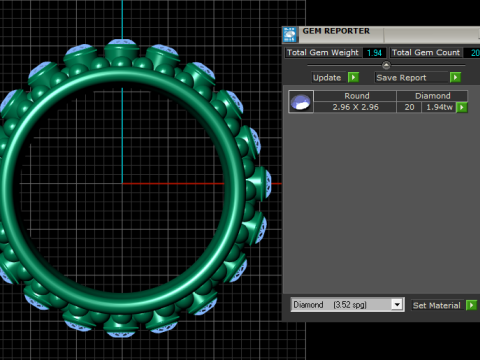Screen dimensions: 480x360
Task: Collapse the panel using the round slider handle
Action: point(386,65)
